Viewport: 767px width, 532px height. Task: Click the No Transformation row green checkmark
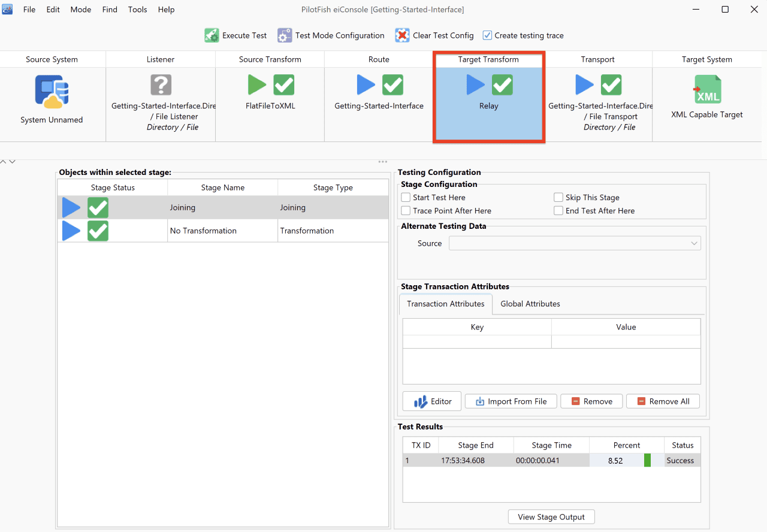point(98,231)
